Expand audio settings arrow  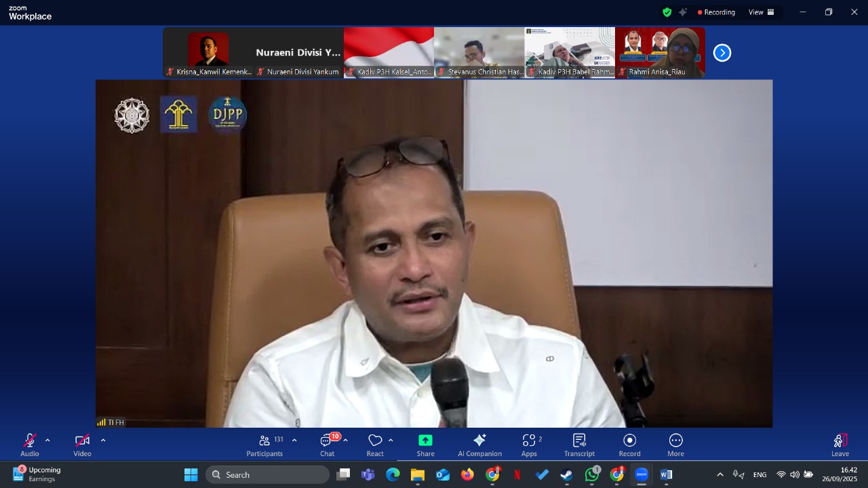47,441
